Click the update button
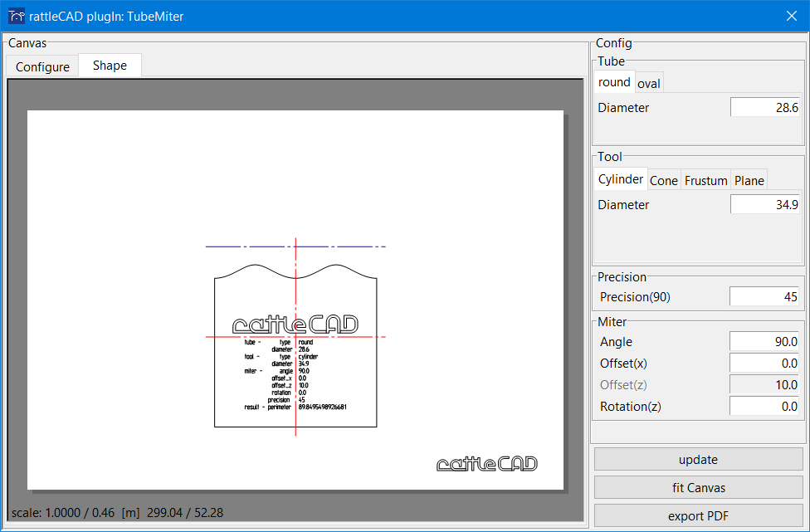The width and height of the screenshot is (810, 532). point(699,460)
